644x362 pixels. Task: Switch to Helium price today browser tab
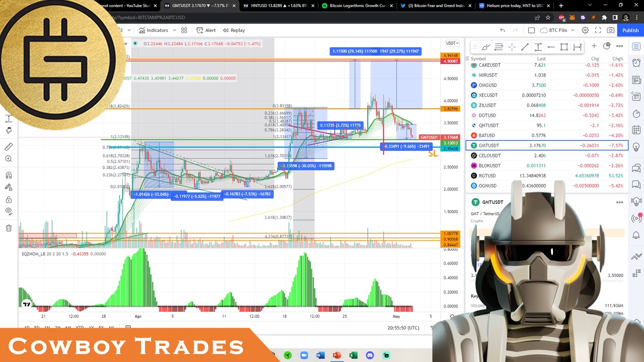[514, 6]
